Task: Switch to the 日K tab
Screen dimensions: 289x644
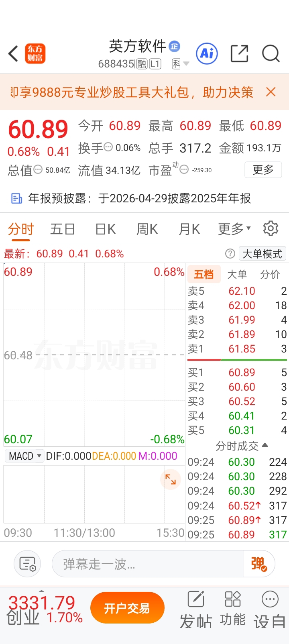Action: (x=105, y=229)
